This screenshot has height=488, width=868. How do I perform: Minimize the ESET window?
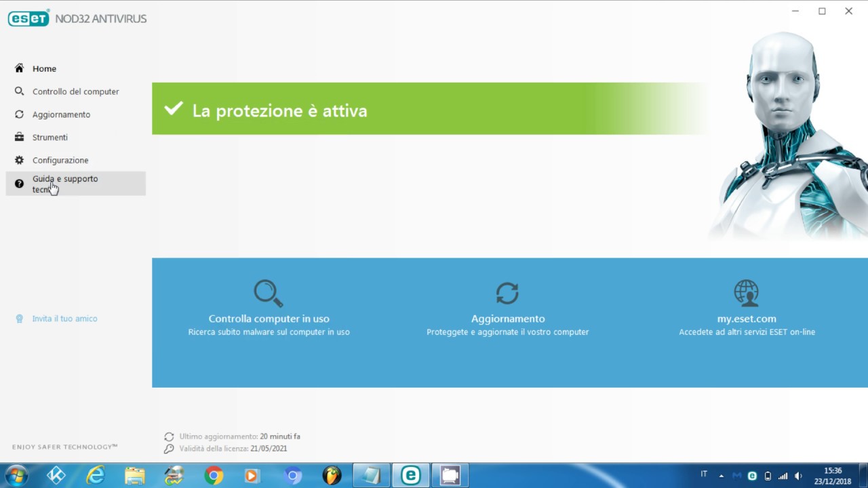click(796, 11)
